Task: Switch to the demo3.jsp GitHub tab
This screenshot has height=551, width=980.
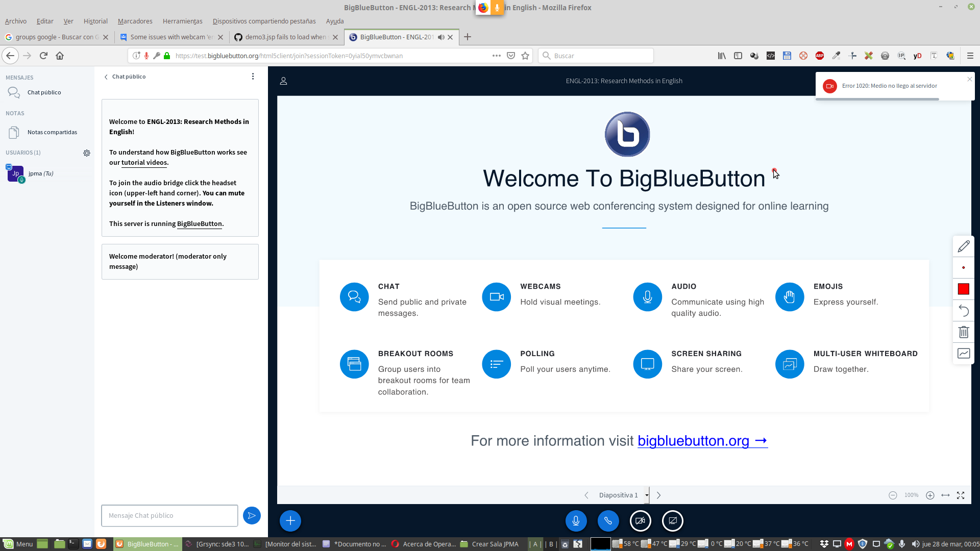Action: pyautogui.click(x=285, y=37)
